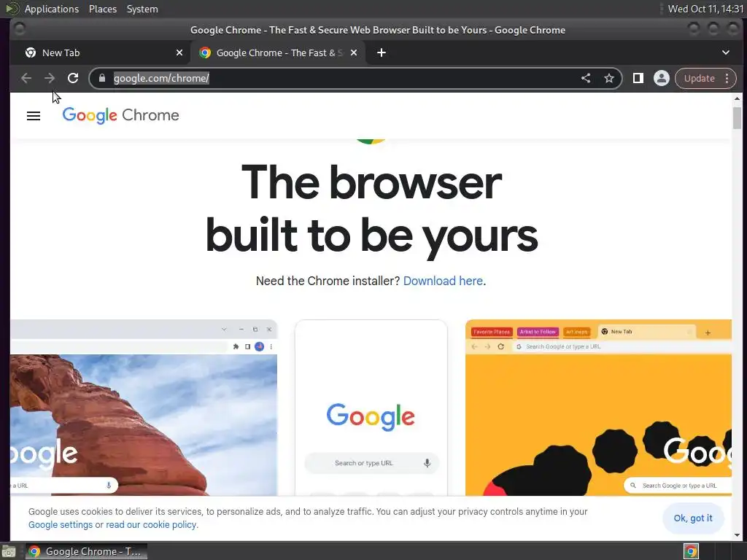
Task: Open the profile avatar menu
Action: click(x=661, y=78)
